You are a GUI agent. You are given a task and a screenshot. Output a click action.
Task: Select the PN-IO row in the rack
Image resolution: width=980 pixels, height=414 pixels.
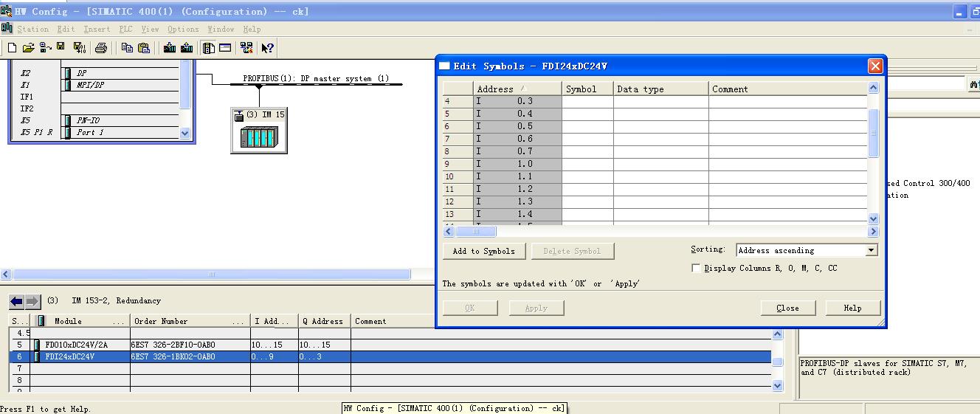(120, 120)
